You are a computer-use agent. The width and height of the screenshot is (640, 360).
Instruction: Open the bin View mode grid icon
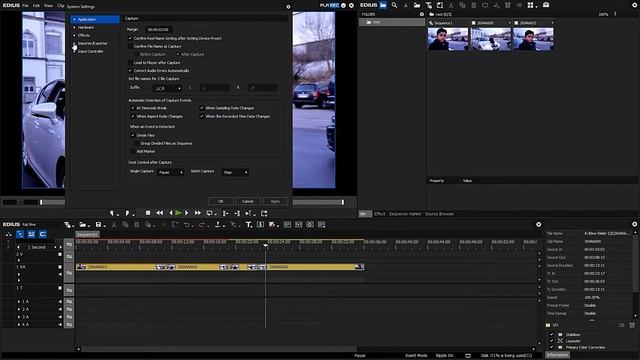tap(530, 5)
